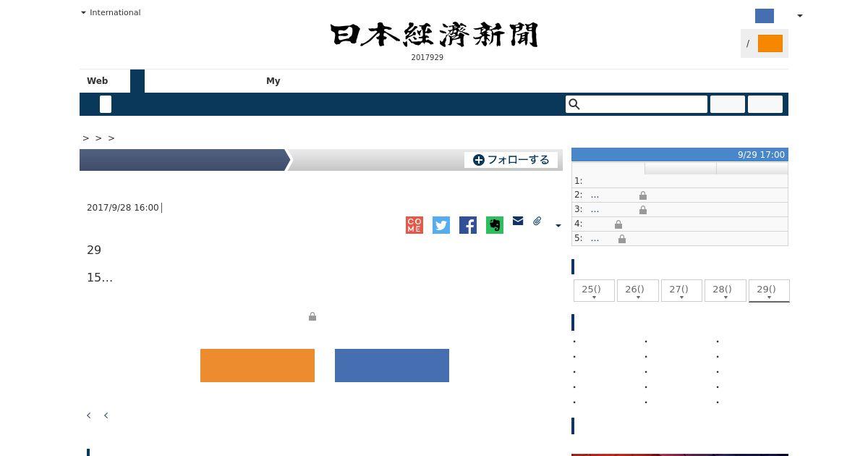Click the lock icon on ranking row 2

pos(643,195)
